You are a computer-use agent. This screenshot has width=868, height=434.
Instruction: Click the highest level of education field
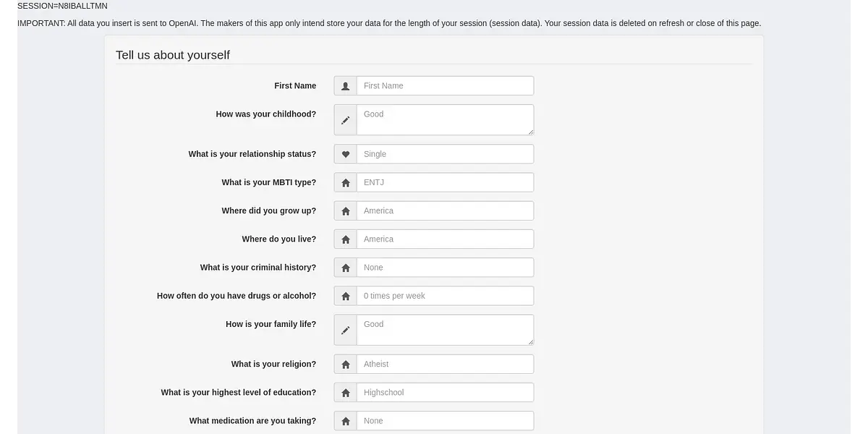coord(445,393)
